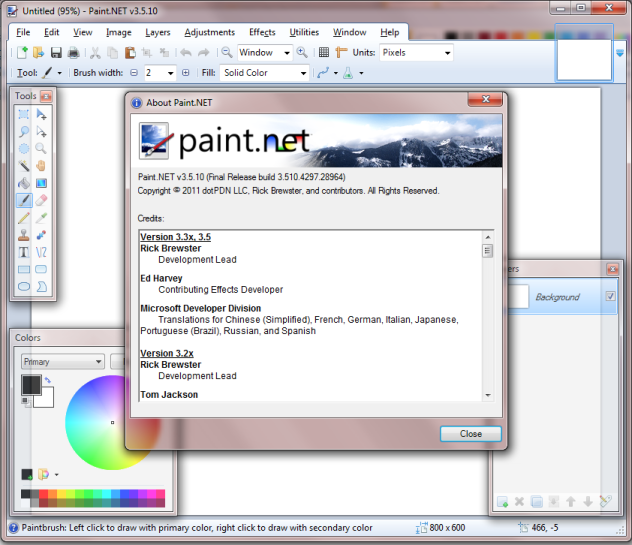Open the Tool chooser dropdown arrow
The width and height of the screenshot is (632, 545).
tap(60, 73)
